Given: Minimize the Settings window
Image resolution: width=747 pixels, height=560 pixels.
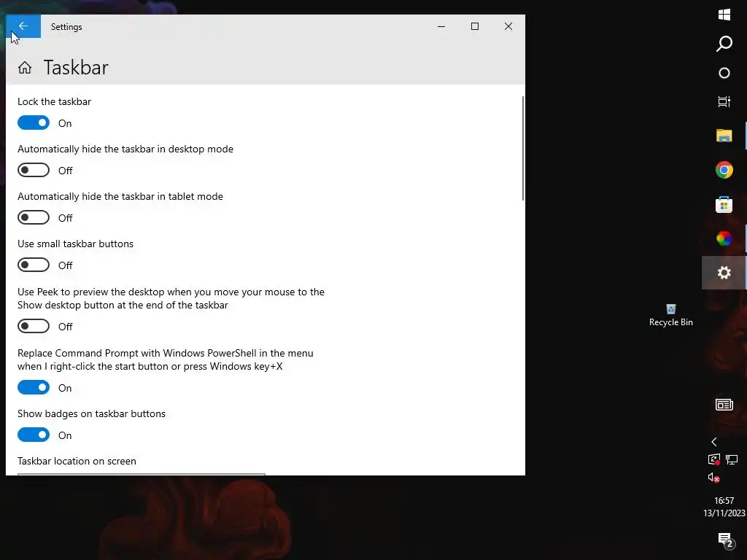Looking at the screenshot, I should pyautogui.click(x=441, y=27).
